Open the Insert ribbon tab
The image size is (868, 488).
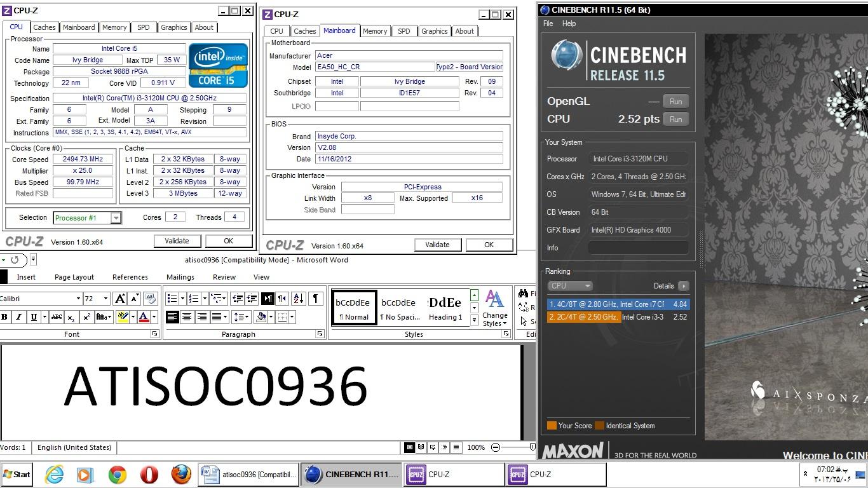point(26,277)
